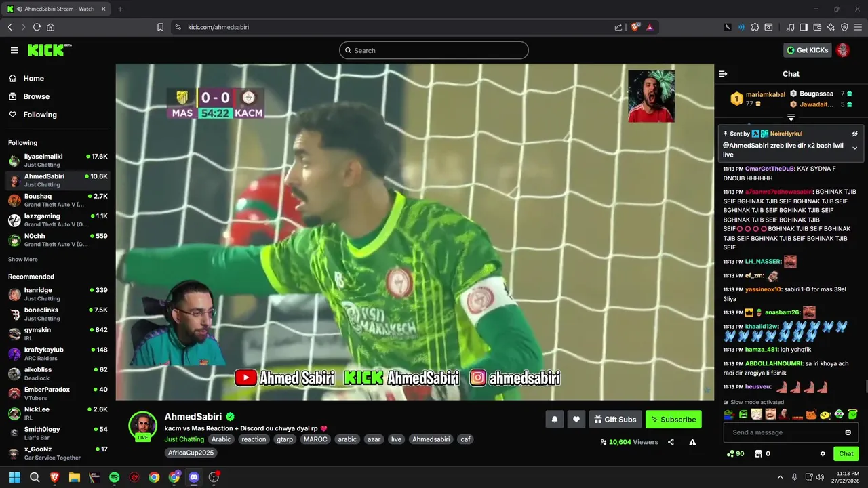Screen dimensions: 868x488
Task: Click the KICK logo
Action: click(49, 50)
